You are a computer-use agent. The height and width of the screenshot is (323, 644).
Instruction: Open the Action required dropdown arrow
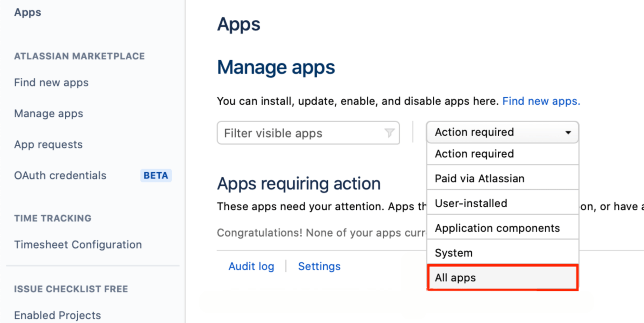(x=568, y=132)
